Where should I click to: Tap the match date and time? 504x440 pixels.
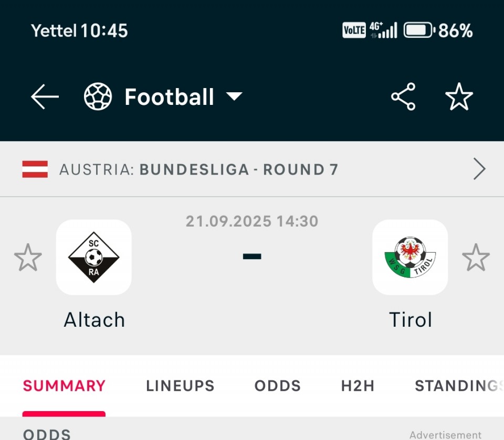point(252,221)
